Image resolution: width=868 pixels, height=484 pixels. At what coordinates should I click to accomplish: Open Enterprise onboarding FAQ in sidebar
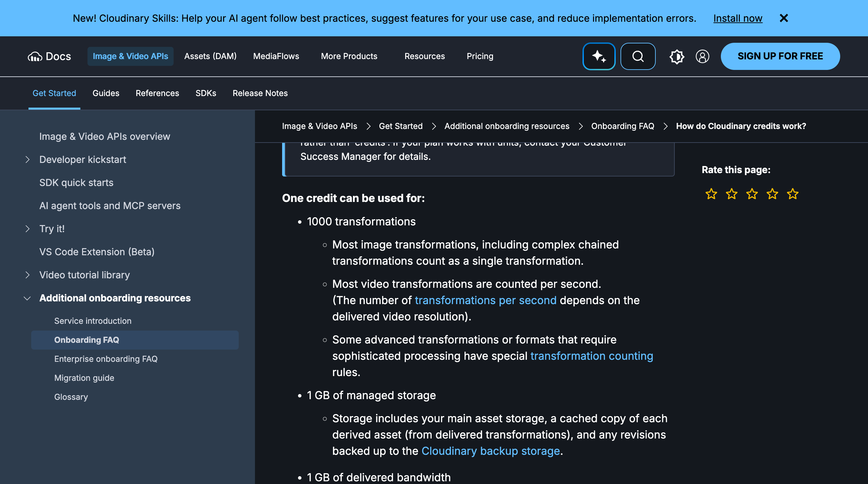pyautogui.click(x=106, y=359)
